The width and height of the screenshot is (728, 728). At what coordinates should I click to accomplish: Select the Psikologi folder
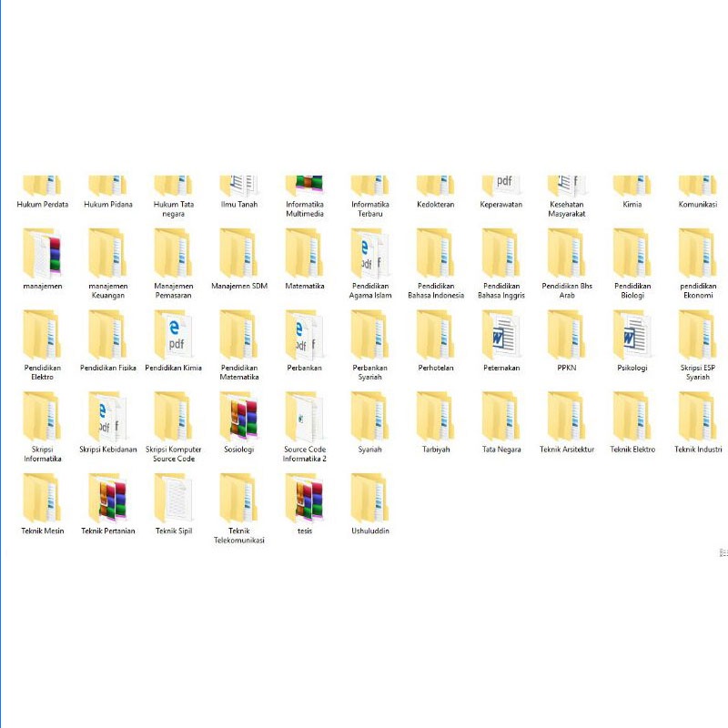pyautogui.click(x=632, y=335)
